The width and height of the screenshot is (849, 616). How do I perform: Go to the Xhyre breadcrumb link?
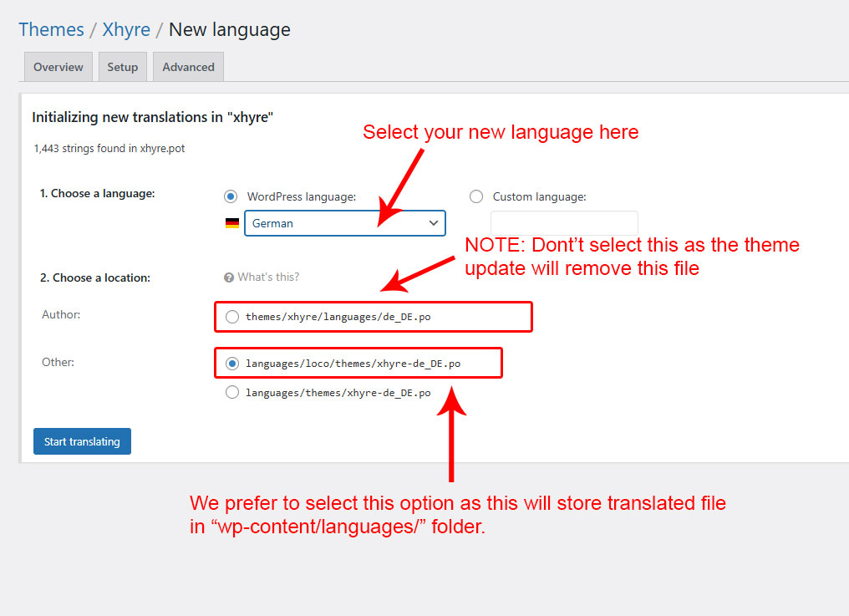pos(126,30)
